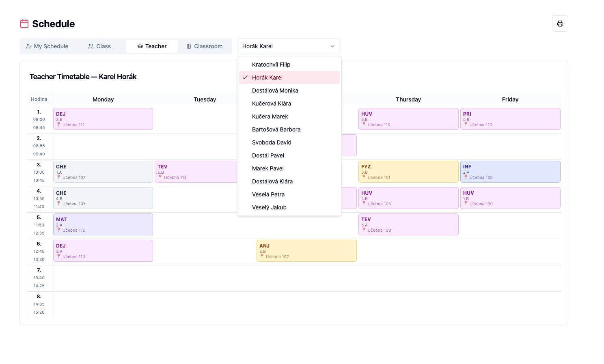Open Thursday TEV 5.A lesson card
Screen dimensions: 604x364
[x=408, y=224]
